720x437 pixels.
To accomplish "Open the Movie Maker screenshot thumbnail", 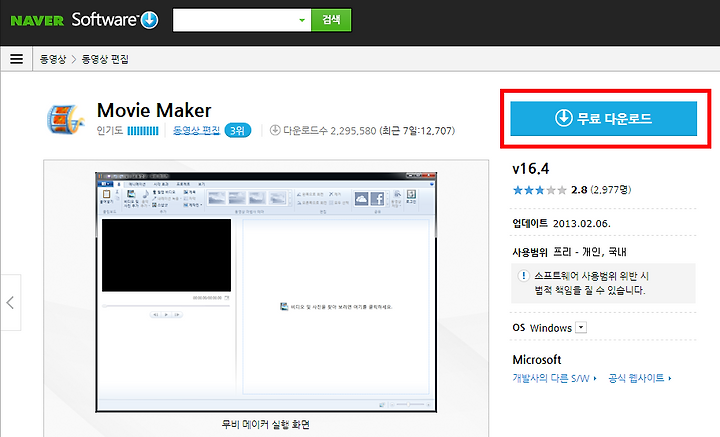I will (x=266, y=292).
